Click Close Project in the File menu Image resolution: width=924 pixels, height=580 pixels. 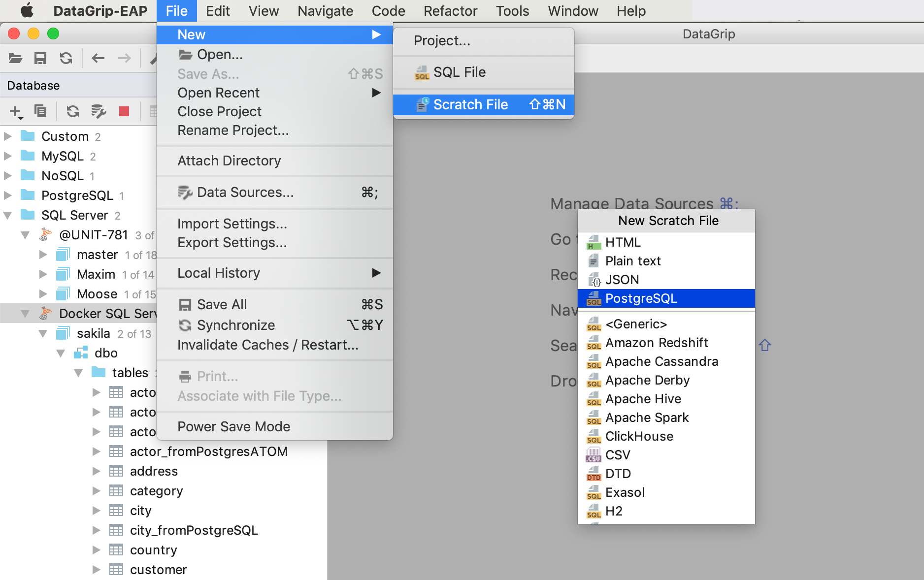tap(275, 111)
